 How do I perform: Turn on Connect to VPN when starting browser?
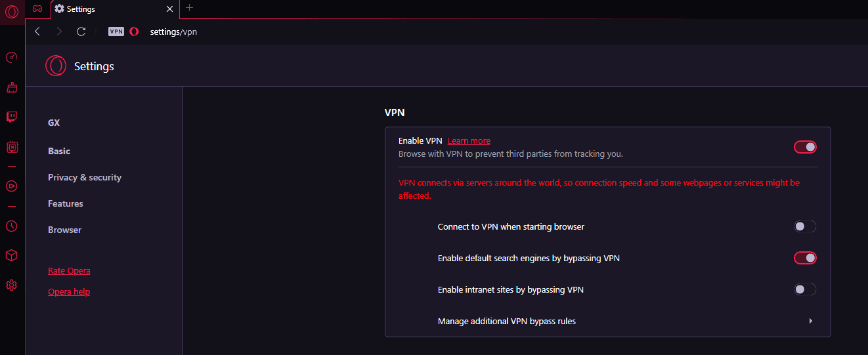coord(805,226)
